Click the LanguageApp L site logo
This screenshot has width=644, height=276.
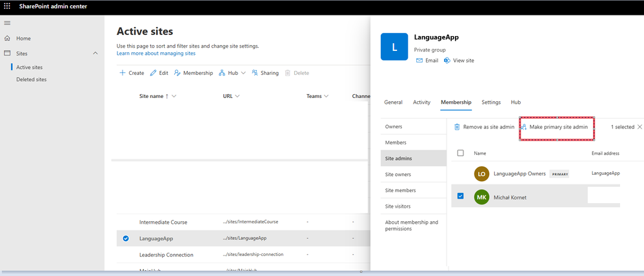point(394,47)
